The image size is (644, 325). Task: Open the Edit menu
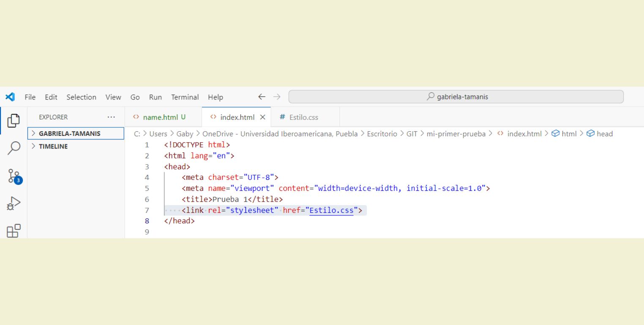point(51,97)
